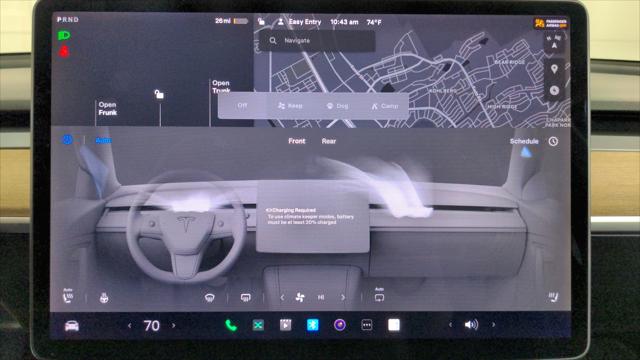
Task: Tap the lock icon in status bar
Action: [261, 22]
